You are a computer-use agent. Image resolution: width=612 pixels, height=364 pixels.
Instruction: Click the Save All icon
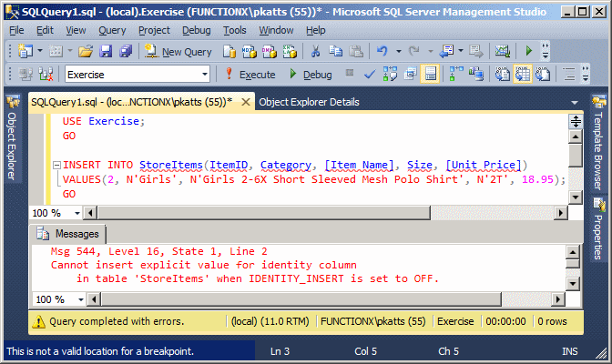[126, 51]
